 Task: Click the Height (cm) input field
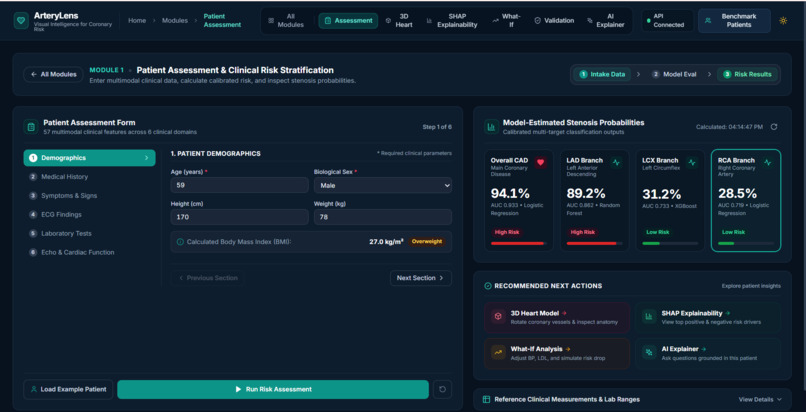(x=240, y=217)
